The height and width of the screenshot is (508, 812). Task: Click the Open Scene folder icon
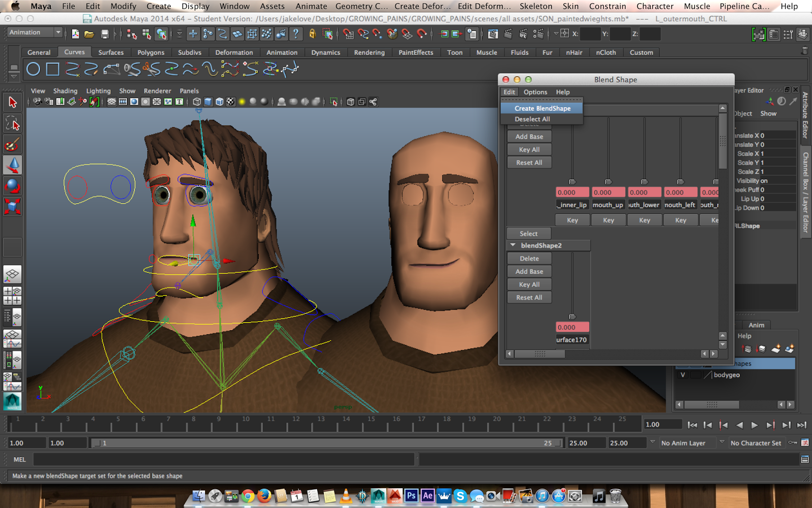pyautogui.click(x=89, y=34)
